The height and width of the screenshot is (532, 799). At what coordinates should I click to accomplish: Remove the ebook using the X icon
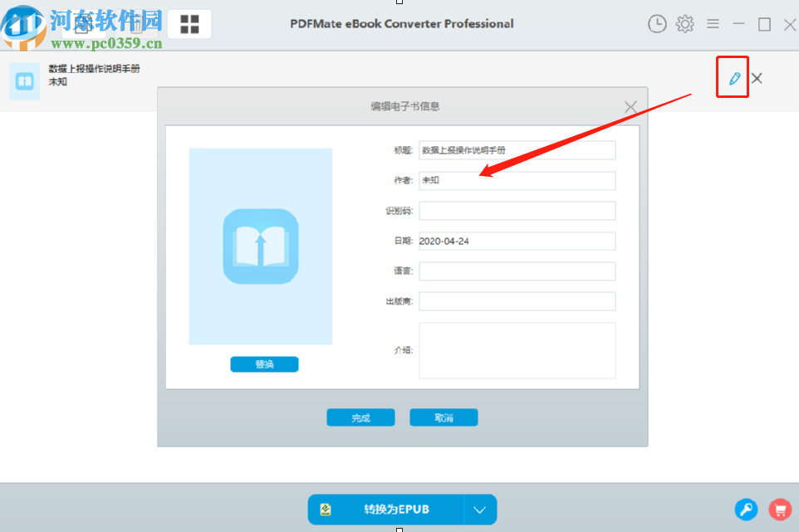pos(757,77)
